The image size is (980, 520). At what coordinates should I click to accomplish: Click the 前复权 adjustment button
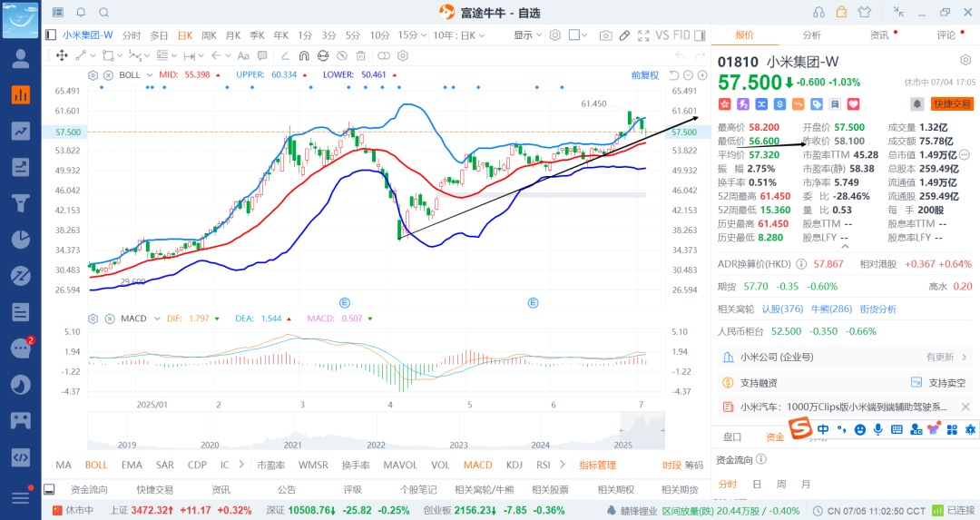[x=645, y=75]
